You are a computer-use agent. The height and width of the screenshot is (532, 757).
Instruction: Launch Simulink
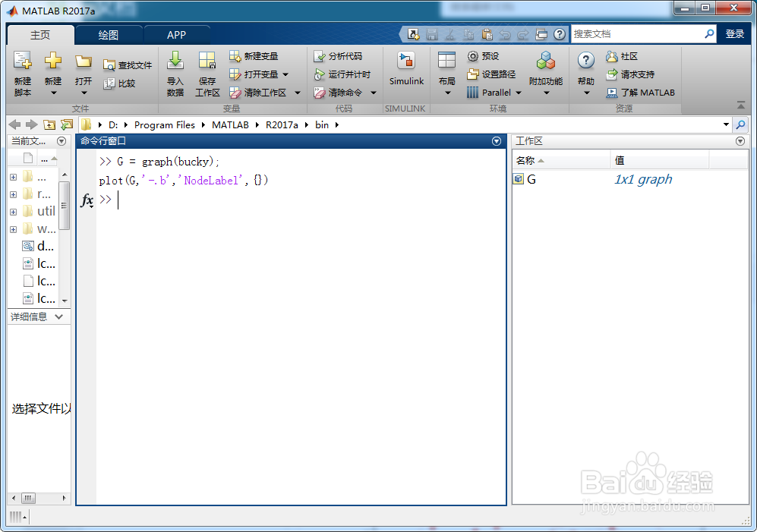click(406, 68)
